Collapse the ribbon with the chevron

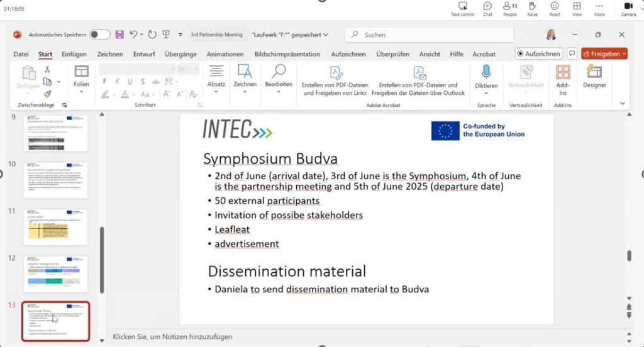pyautogui.click(x=622, y=103)
